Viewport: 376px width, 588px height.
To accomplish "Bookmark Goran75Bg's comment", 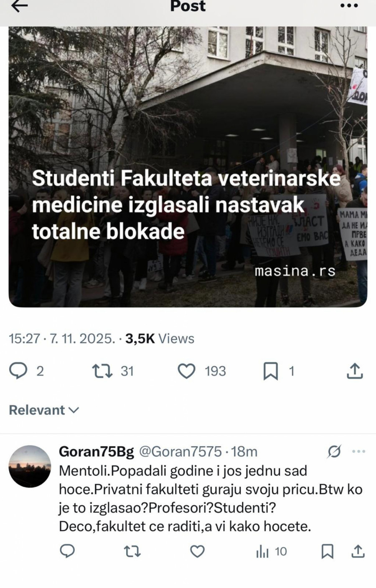I will 327,552.
